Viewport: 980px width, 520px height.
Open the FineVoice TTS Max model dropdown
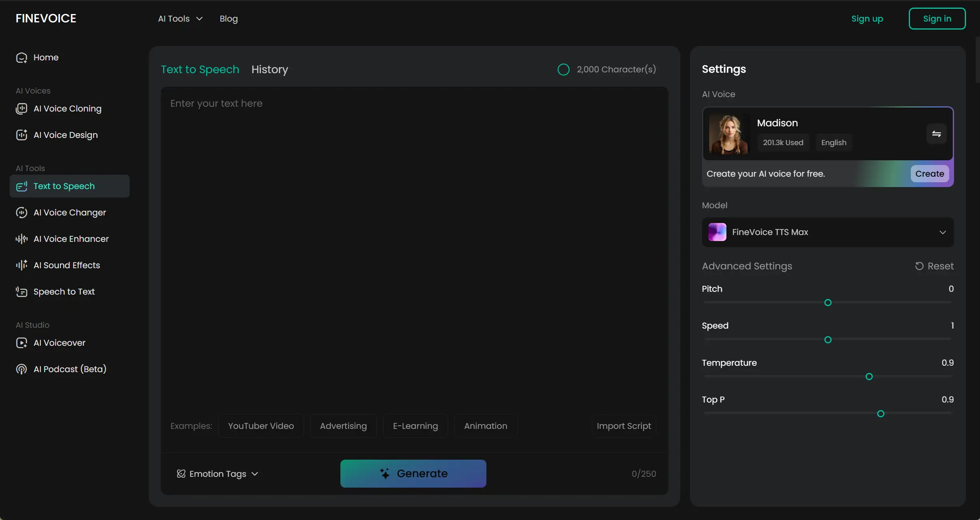pyautogui.click(x=828, y=232)
